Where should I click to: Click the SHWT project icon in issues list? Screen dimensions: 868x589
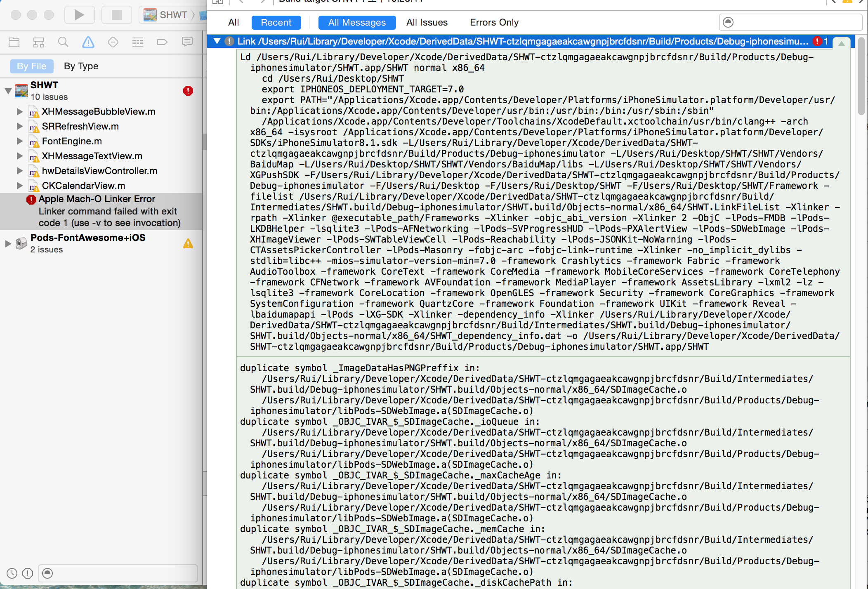pos(21,90)
